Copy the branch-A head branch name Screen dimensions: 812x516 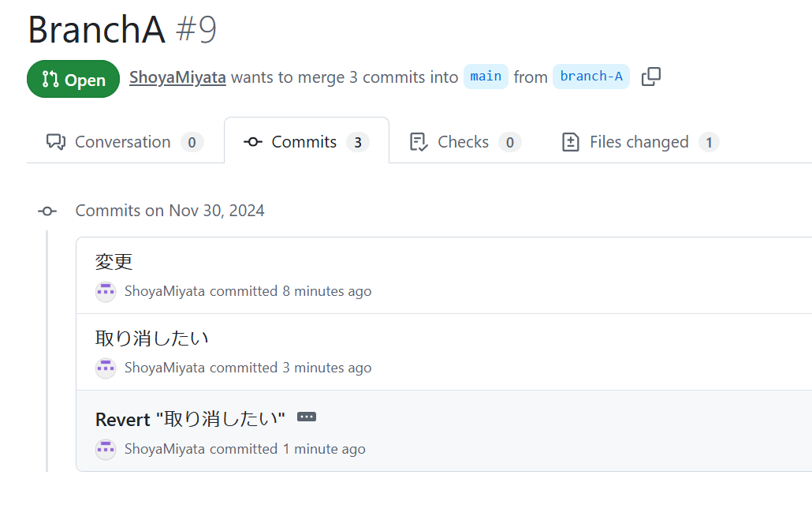pyautogui.click(x=651, y=77)
